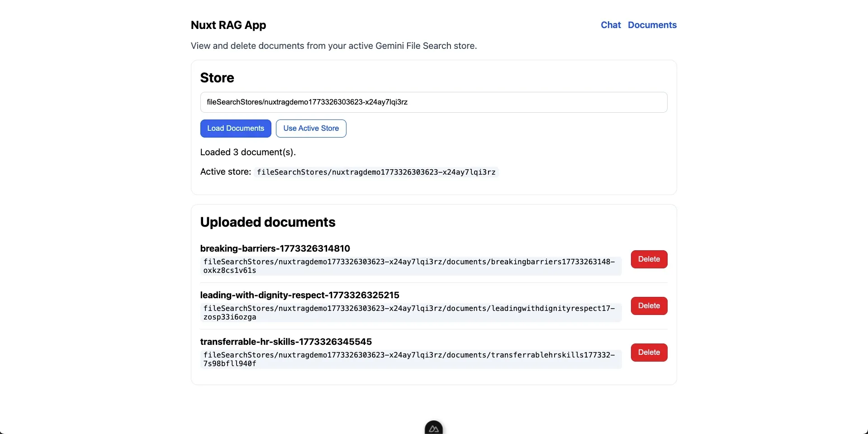Open the Nuxt DevTools icon at bottom
This screenshot has width=868, height=434.
[x=434, y=428]
